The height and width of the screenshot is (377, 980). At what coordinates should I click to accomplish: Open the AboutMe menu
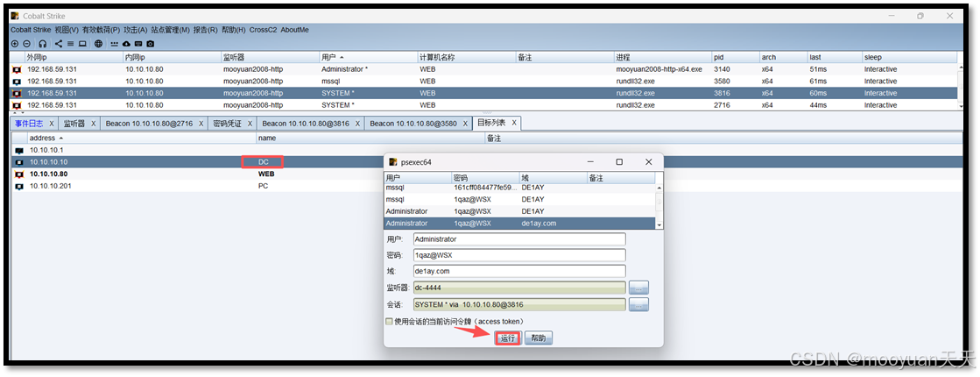(x=294, y=30)
